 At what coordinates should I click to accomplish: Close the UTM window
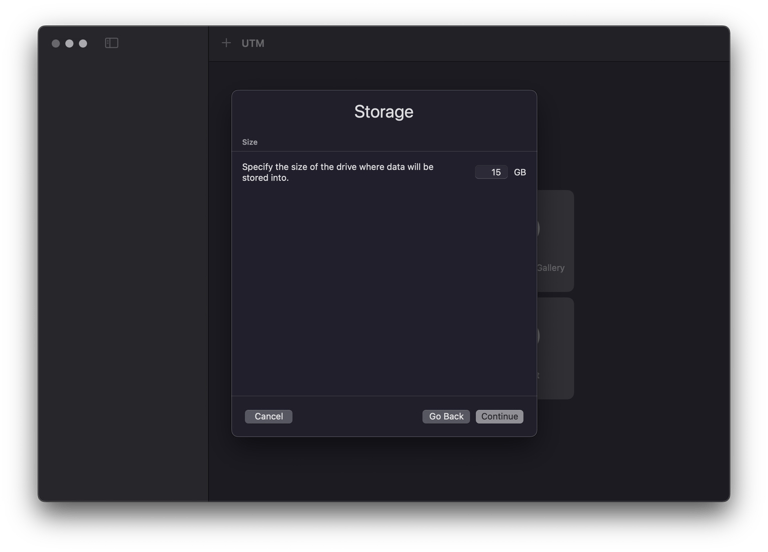(x=56, y=43)
